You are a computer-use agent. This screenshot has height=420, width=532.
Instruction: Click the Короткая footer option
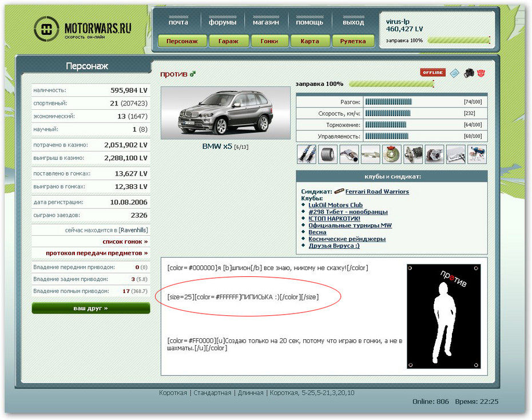[x=173, y=393]
